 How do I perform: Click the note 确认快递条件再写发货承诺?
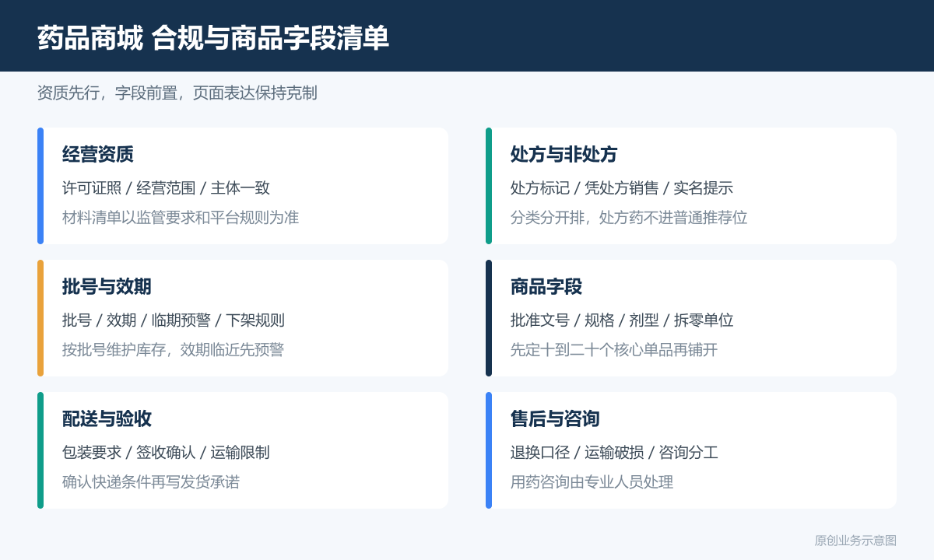click(151, 481)
